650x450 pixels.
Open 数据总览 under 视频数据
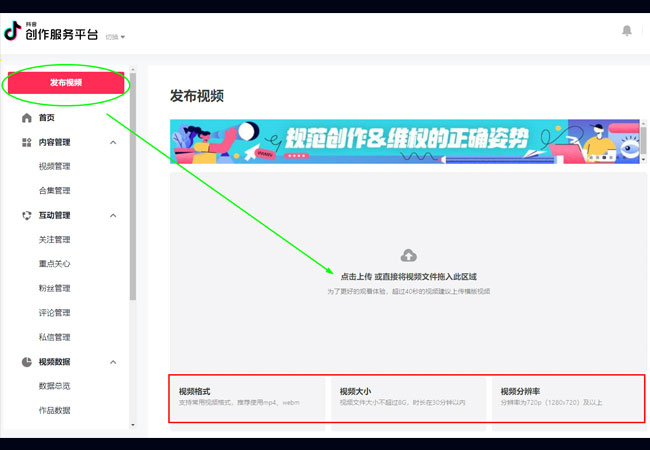point(54,386)
